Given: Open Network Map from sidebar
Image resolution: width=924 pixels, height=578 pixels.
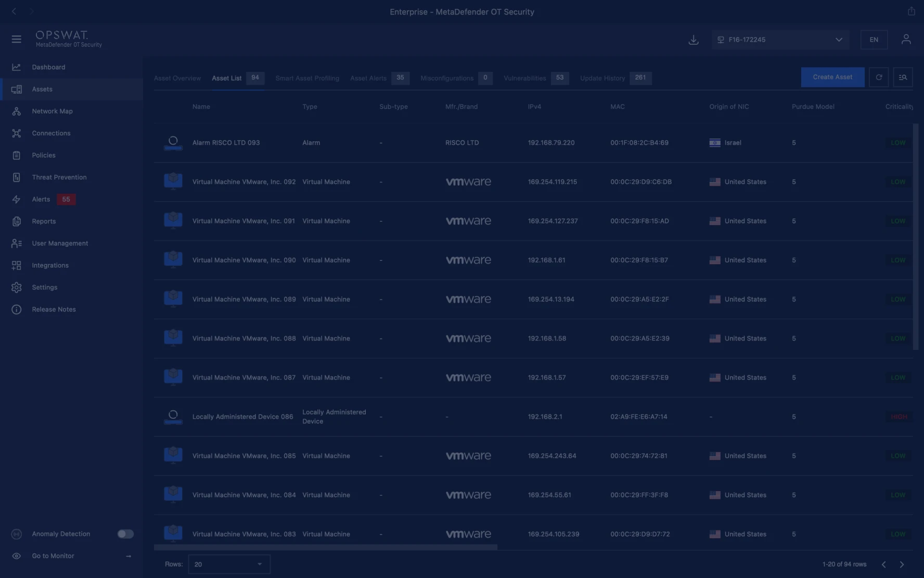Looking at the screenshot, I should [x=52, y=111].
